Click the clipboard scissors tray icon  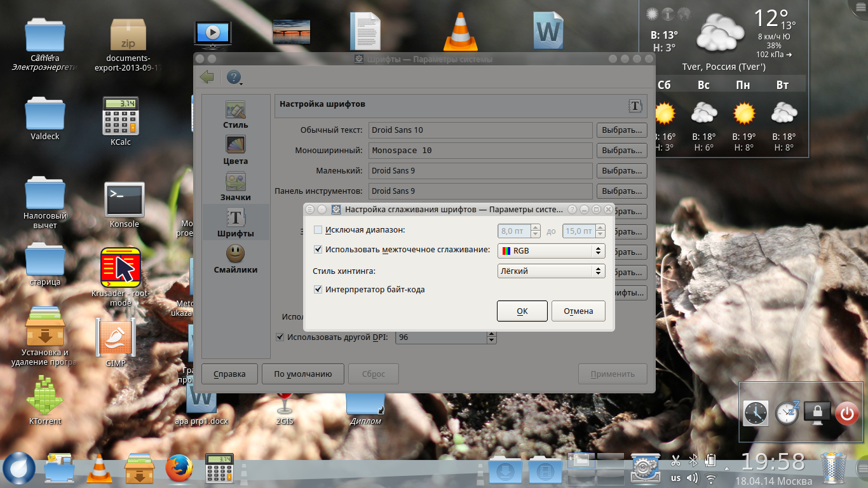(675, 460)
